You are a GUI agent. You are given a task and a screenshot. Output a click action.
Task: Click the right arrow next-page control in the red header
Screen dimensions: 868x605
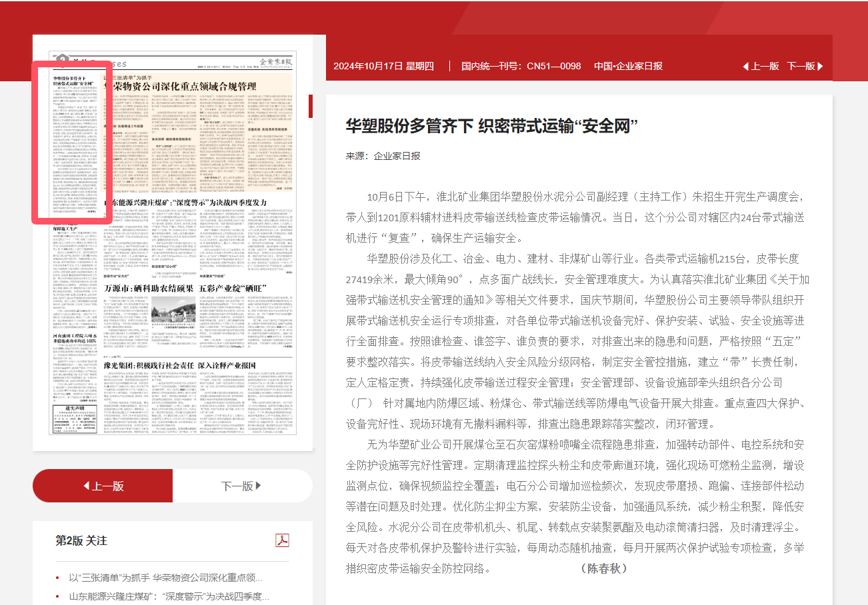(805, 66)
